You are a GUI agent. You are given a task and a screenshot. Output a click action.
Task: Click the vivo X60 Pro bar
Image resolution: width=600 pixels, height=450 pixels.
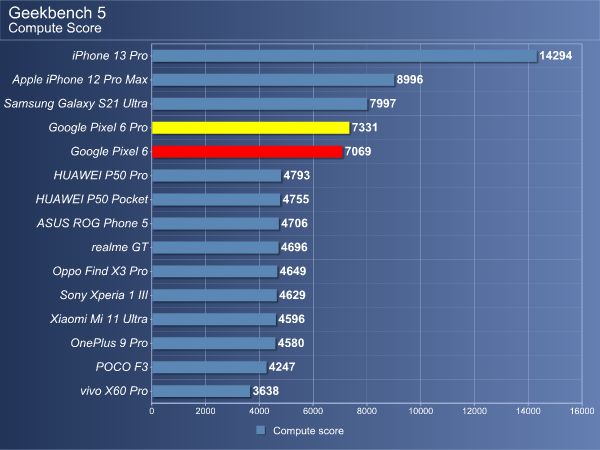[x=201, y=391]
